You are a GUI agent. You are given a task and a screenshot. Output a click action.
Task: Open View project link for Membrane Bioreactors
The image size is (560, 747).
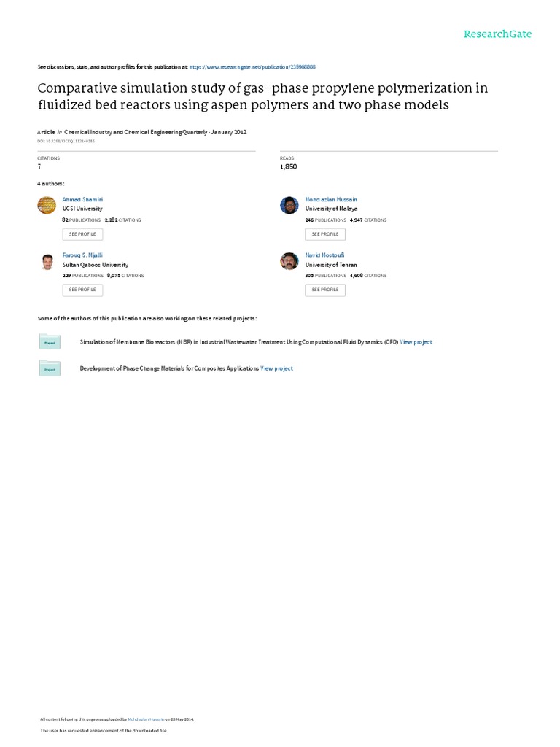(x=416, y=341)
